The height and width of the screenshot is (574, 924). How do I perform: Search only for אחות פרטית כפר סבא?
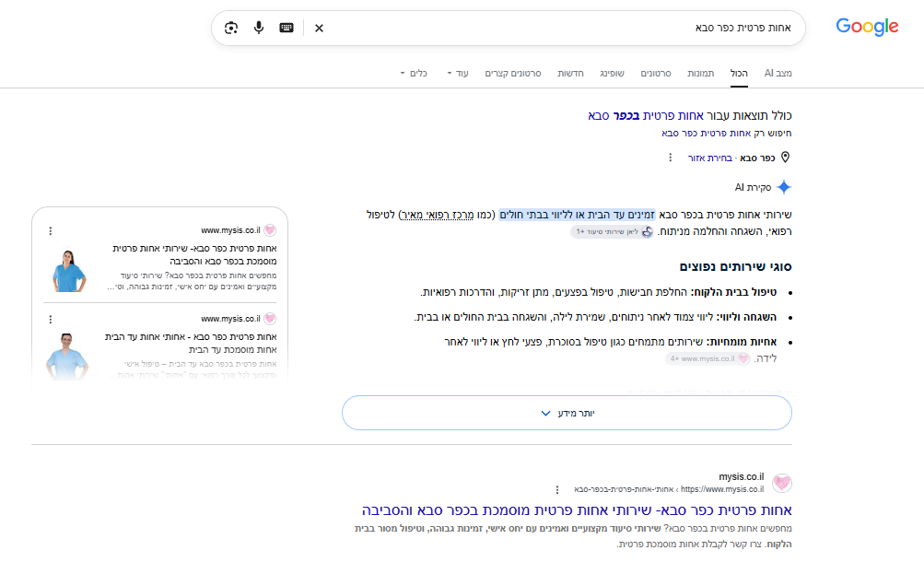pyautogui.click(x=706, y=134)
